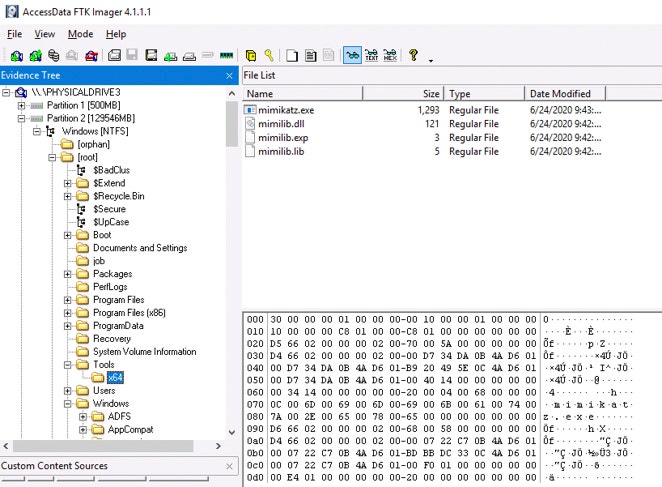The image size is (662, 487).
Task: Open the View menu
Action: click(x=44, y=34)
